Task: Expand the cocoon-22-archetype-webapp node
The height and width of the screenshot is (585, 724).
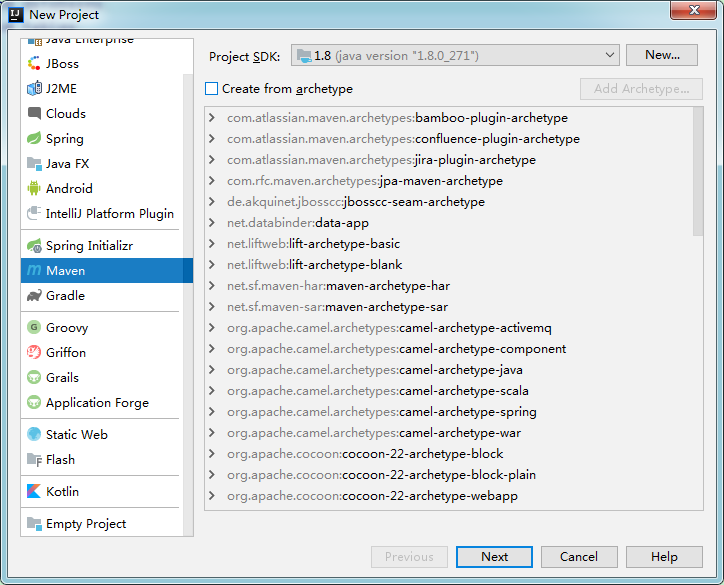Action: 212,496
